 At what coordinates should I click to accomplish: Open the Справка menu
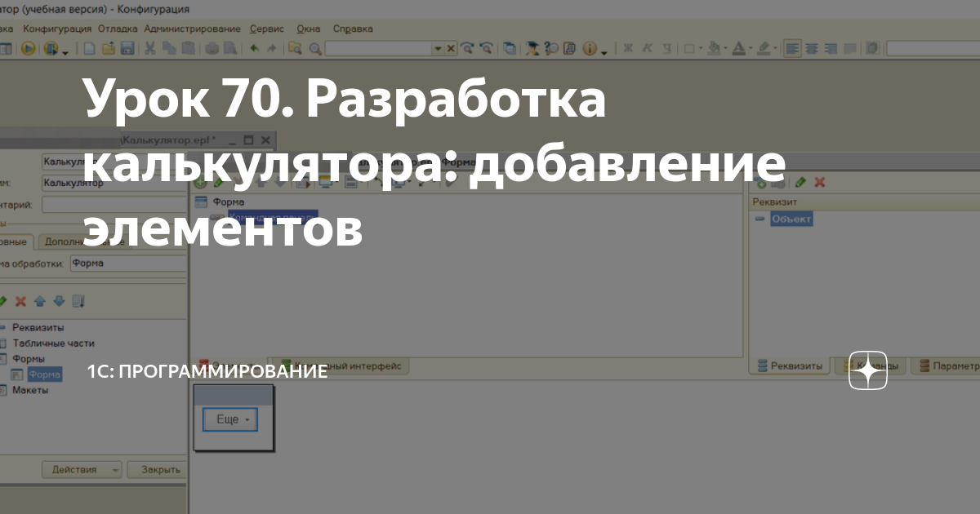point(353,29)
